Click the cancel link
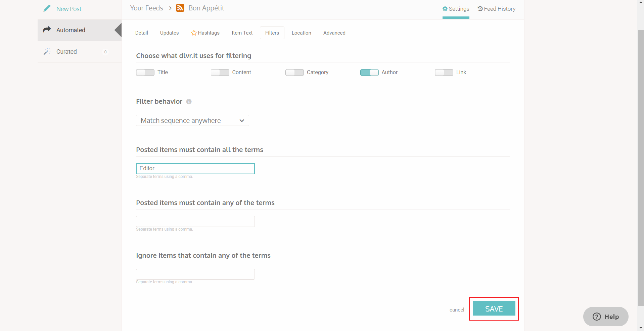 pyautogui.click(x=457, y=310)
